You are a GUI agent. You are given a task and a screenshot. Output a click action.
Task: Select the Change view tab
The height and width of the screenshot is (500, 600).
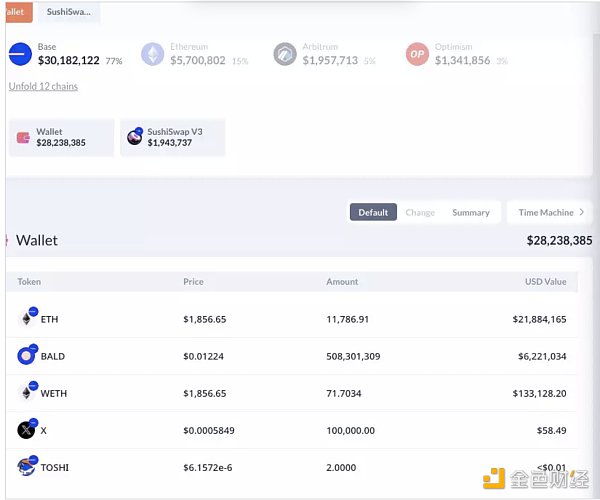(420, 212)
